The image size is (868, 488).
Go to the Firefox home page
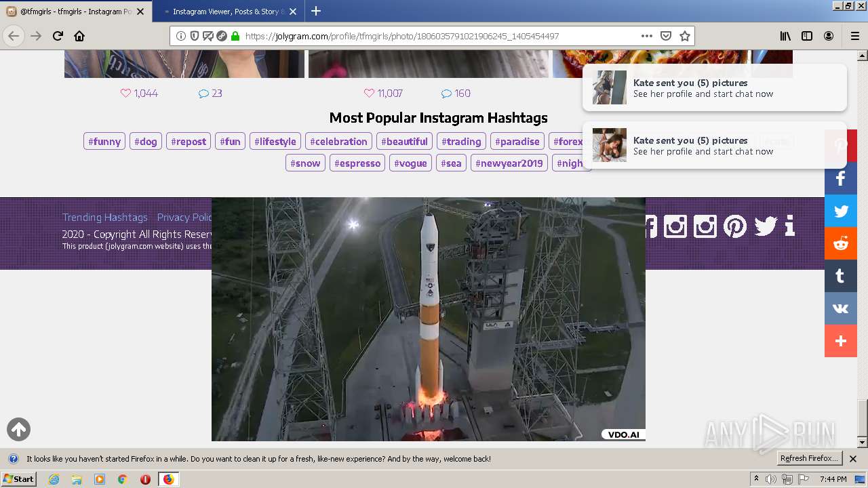79,36
